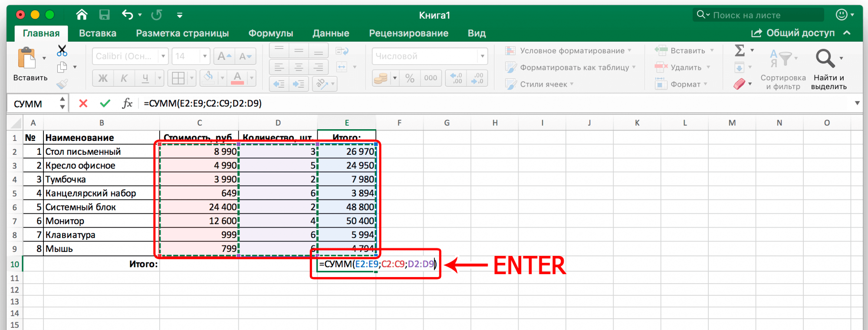The image size is (868, 330).
Task: Increase decimal places icon
Action: point(457,78)
